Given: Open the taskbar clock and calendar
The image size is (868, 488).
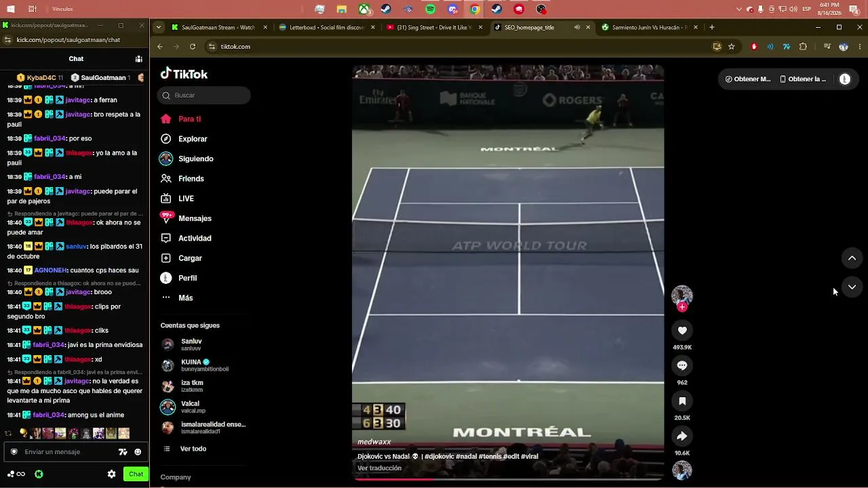Looking at the screenshot, I should [829, 9].
